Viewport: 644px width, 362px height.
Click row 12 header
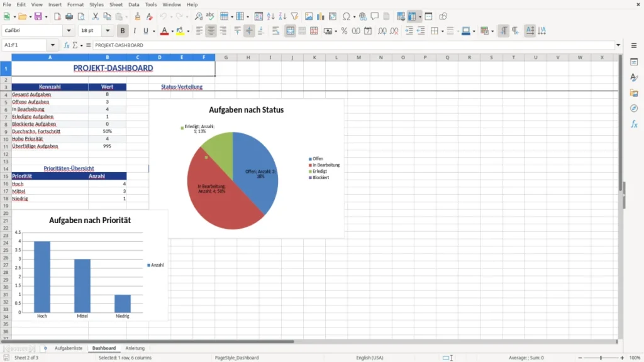tap(6, 154)
